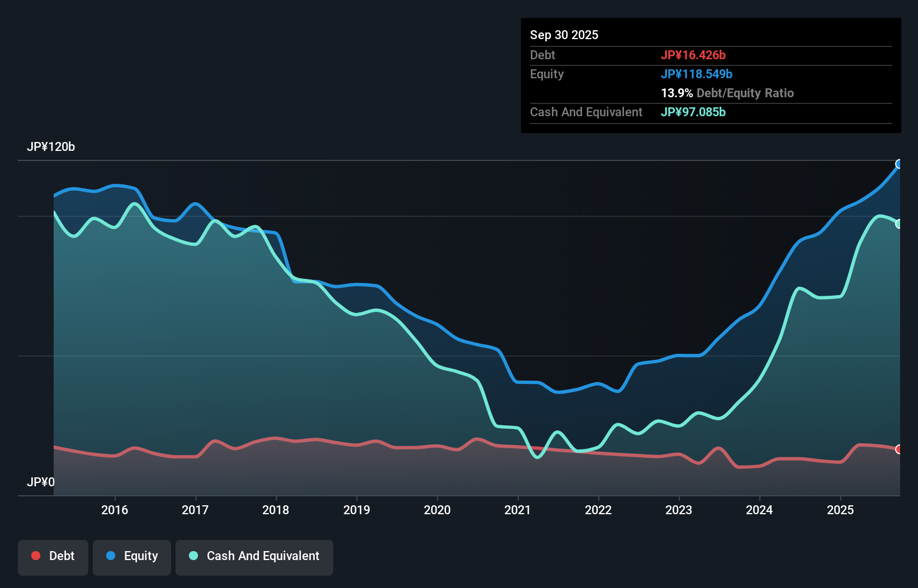918x588 pixels.
Task: Click the 2022 x-axis label
Action: [x=598, y=510]
